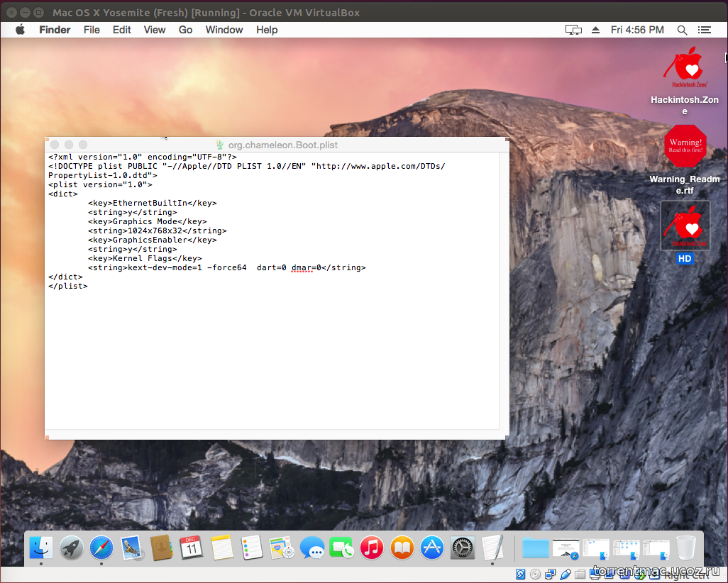Open the Go menu
This screenshot has width=728, height=583.
(185, 30)
